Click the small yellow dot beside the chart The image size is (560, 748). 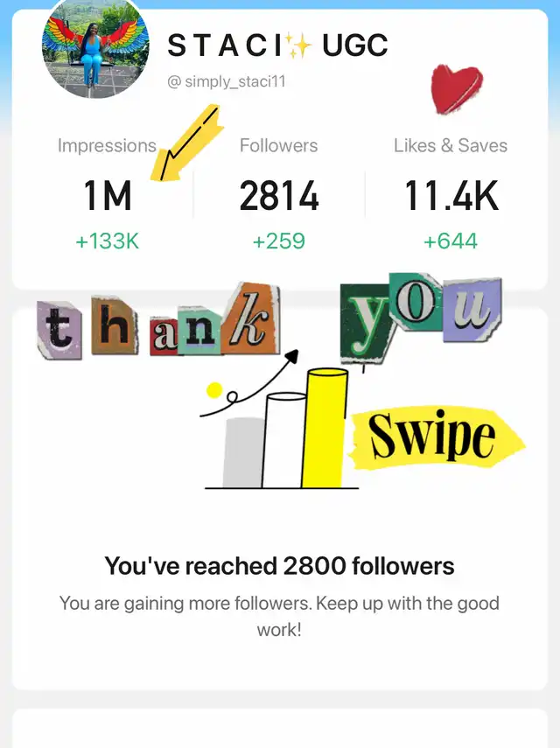[212, 389]
